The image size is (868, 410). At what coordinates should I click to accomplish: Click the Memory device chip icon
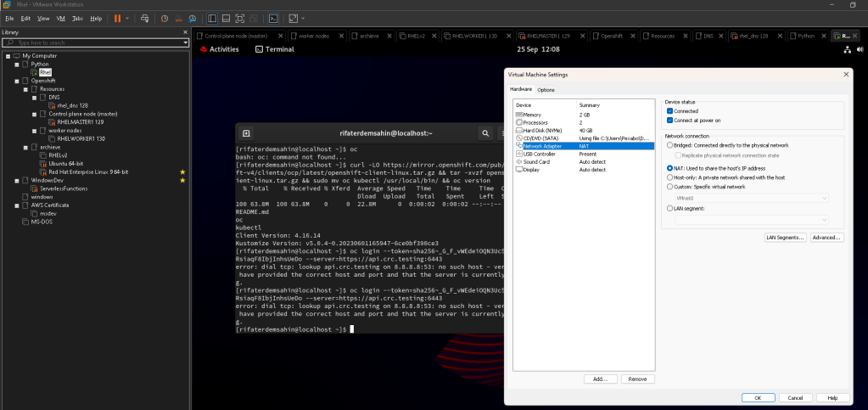pos(518,114)
